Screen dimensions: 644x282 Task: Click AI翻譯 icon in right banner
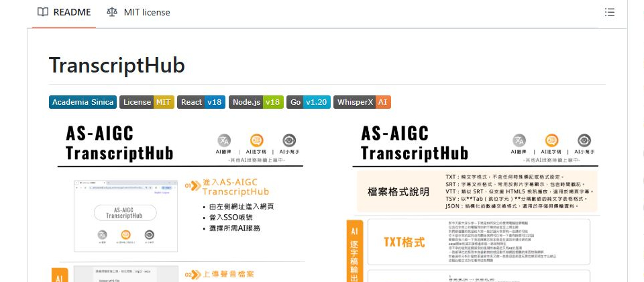[519, 140]
